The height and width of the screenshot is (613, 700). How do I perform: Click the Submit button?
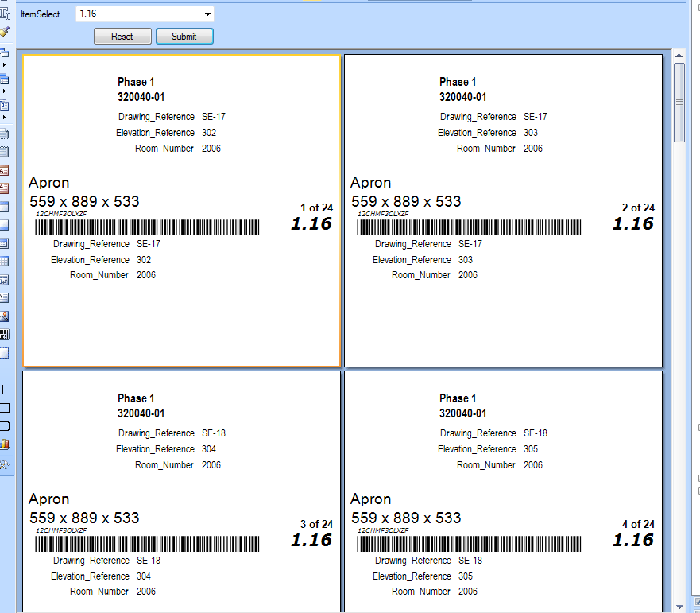pos(184,37)
